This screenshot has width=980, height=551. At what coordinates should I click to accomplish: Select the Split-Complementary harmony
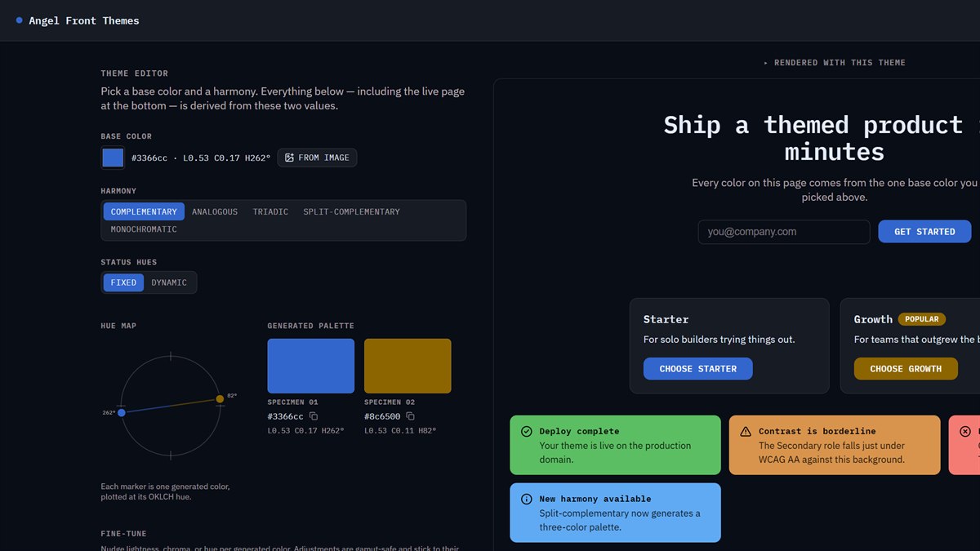tap(351, 211)
